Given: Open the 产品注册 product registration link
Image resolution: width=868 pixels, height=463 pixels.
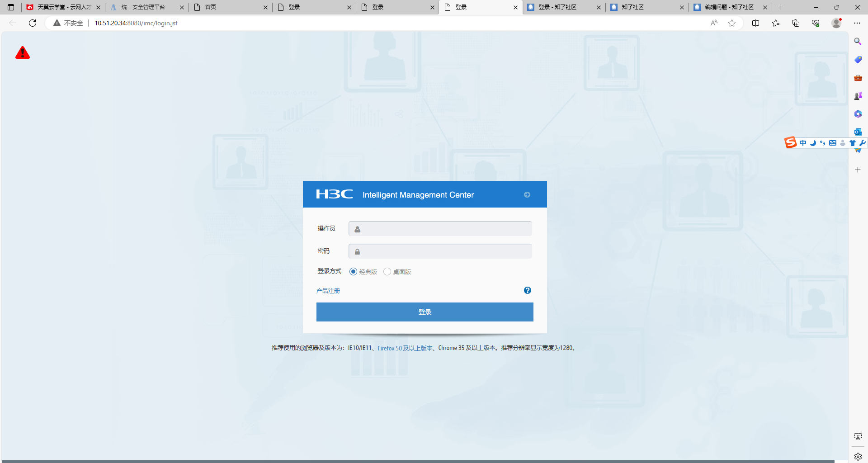Looking at the screenshot, I should click(x=328, y=291).
